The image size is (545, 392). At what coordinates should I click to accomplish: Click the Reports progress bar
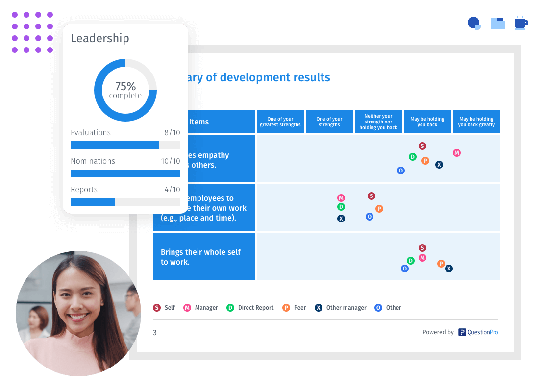pos(125,202)
